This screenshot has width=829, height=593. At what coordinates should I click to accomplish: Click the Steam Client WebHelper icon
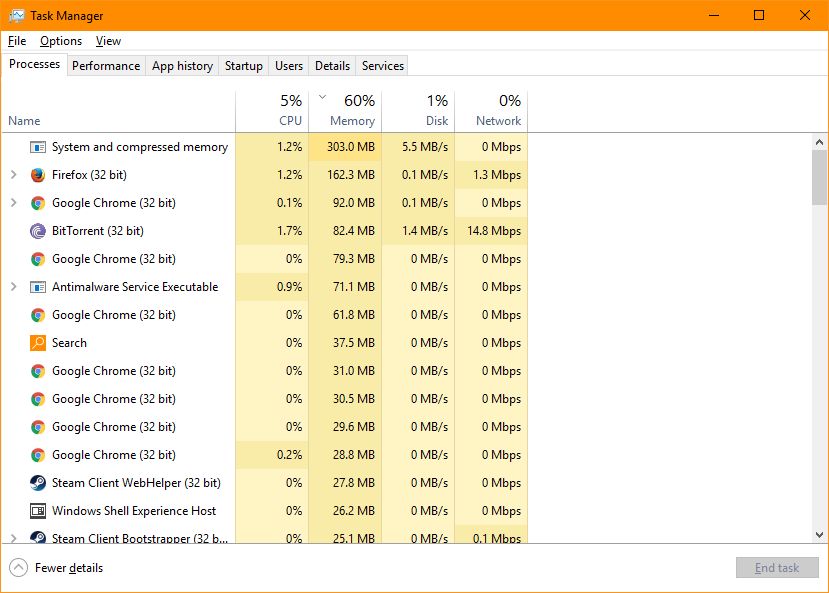coord(38,483)
